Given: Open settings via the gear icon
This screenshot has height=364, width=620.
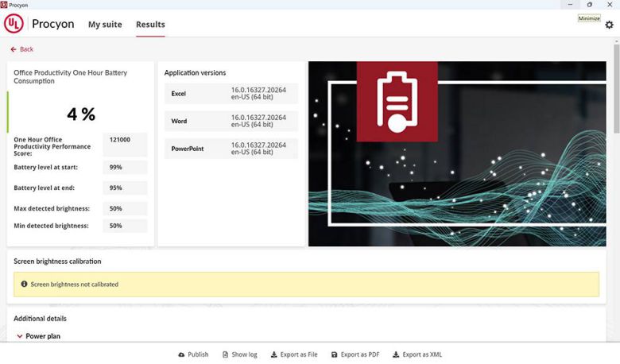Looking at the screenshot, I should [609, 25].
